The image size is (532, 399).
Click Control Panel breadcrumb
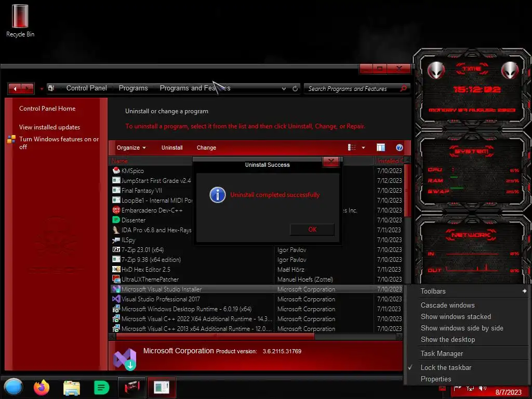click(x=87, y=88)
